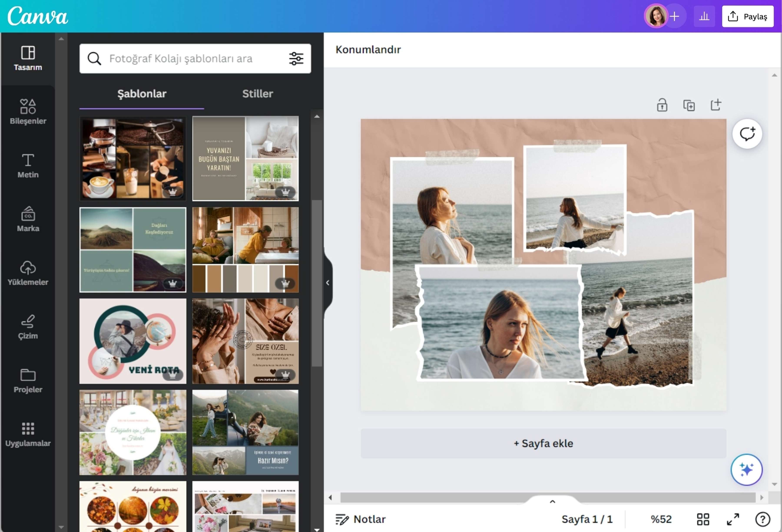Open the help question mark
782x532 pixels.
click(x=762, y=519)
